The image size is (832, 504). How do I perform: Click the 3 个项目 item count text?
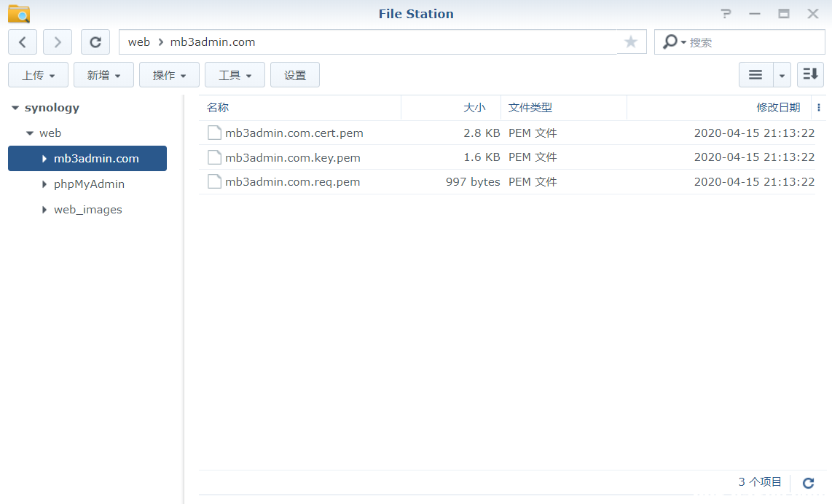(x=760, y=481)
